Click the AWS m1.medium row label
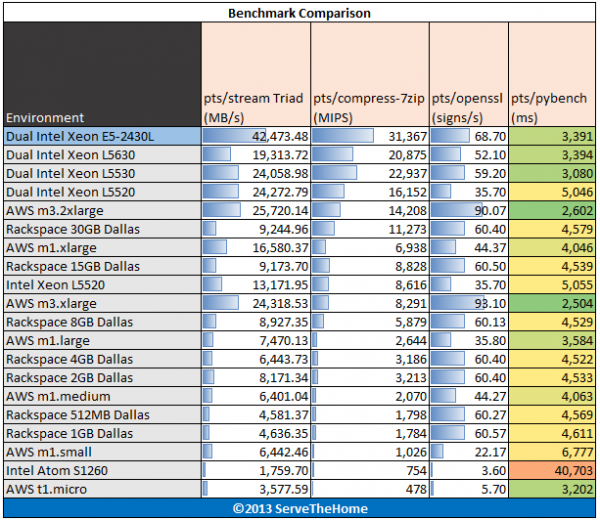This screenshot has width=600, height=520. coord(103,396)
